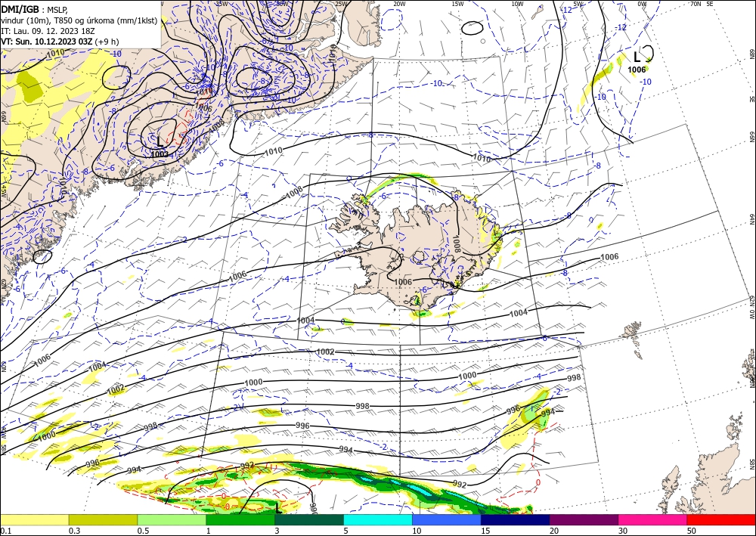Viewport: 756px width, 536px height.
Task: Click the '5W' longitude label at the top
Action: coord(578,4)
